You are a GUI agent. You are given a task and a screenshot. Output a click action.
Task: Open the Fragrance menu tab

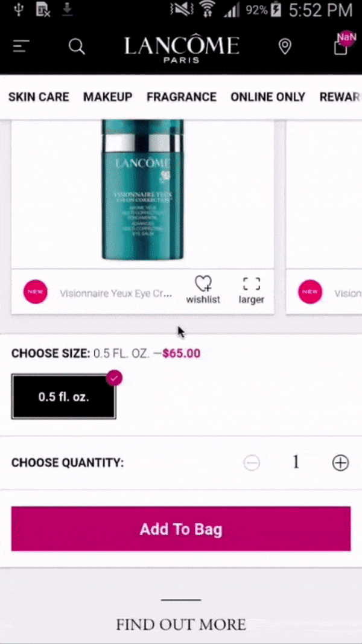point(182,97)
